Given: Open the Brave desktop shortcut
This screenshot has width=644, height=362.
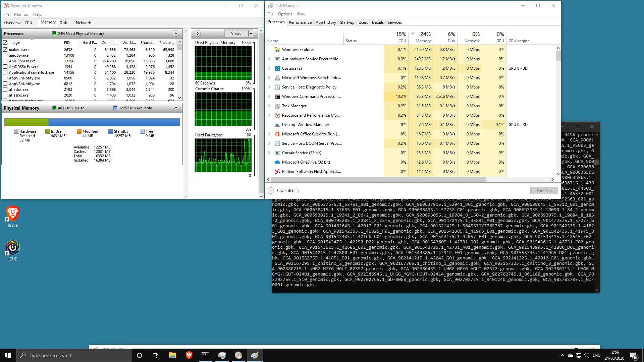Looking at the screenshot, I should coord(12,217).
